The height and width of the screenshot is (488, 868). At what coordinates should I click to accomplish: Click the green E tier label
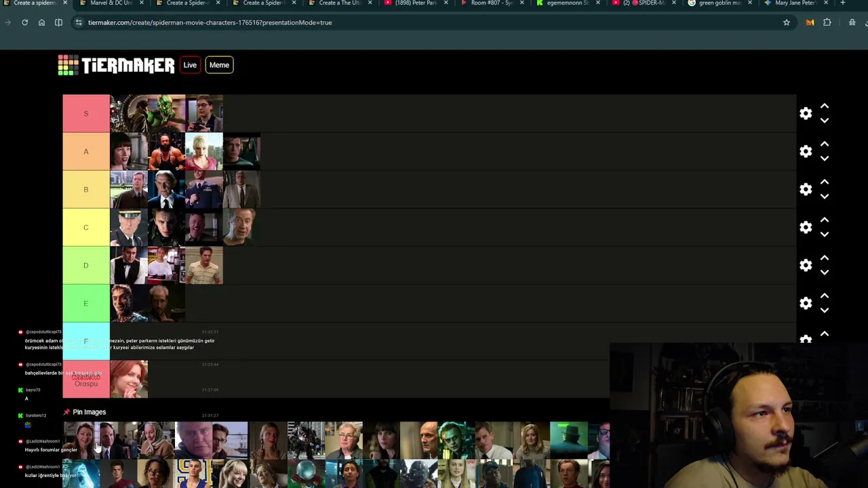(86, 303)
